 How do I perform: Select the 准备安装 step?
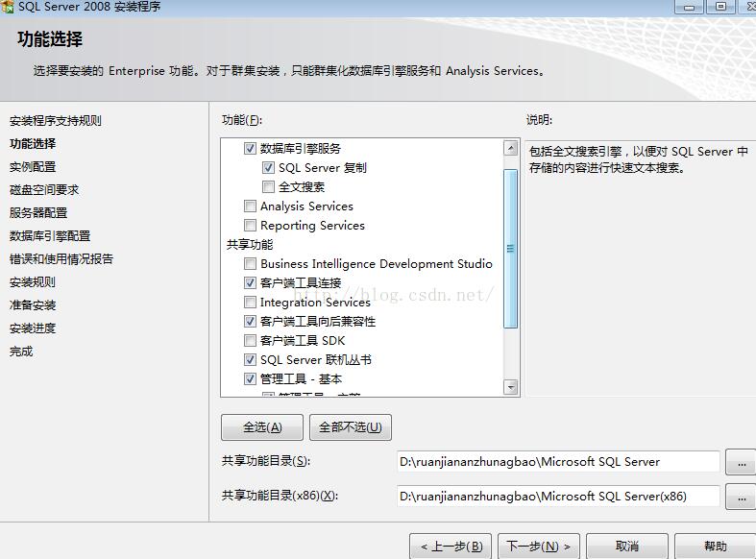pos(33,305)
